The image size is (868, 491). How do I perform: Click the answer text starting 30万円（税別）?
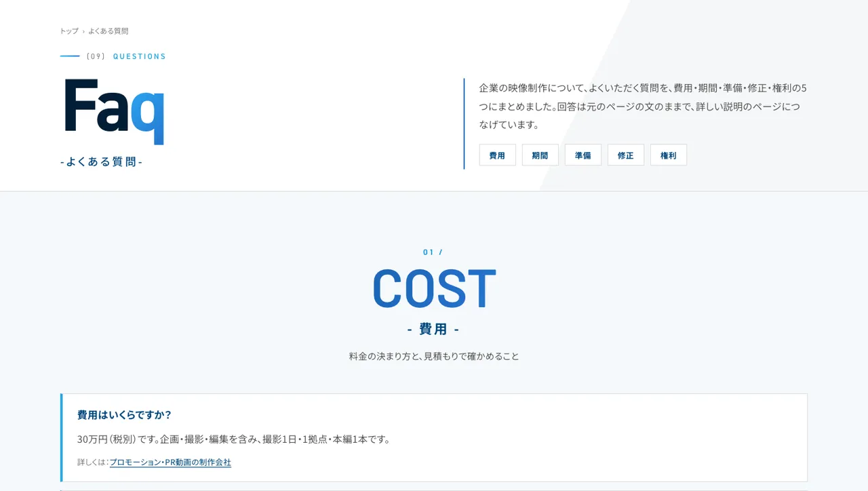(234, 439)
